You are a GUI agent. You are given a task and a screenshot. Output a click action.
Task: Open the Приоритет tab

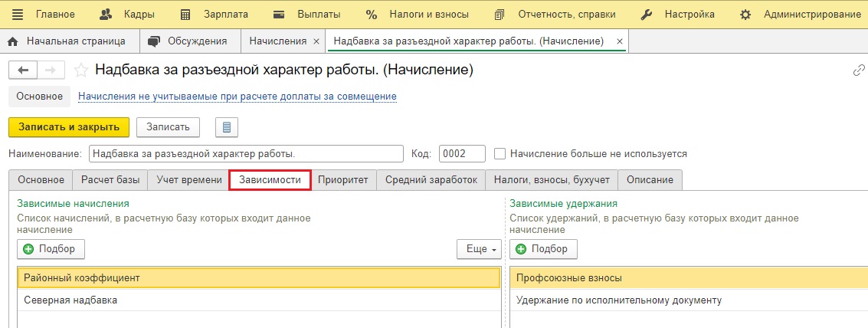343,180
